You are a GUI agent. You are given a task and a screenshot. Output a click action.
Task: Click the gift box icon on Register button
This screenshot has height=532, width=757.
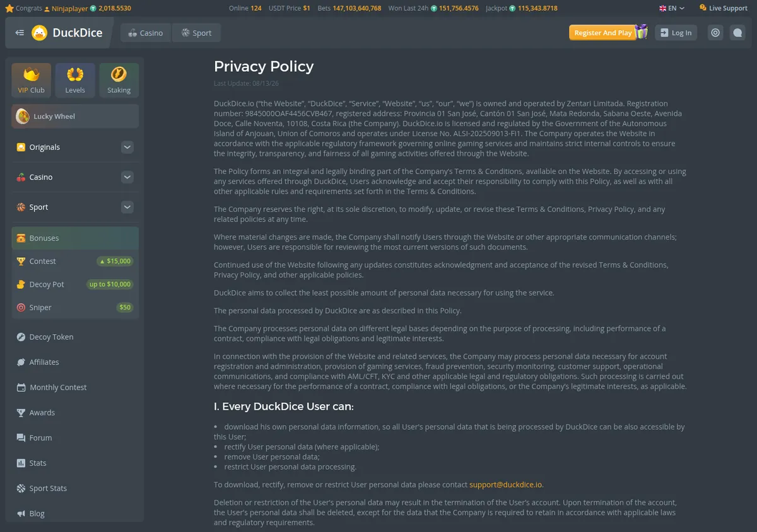642,32
